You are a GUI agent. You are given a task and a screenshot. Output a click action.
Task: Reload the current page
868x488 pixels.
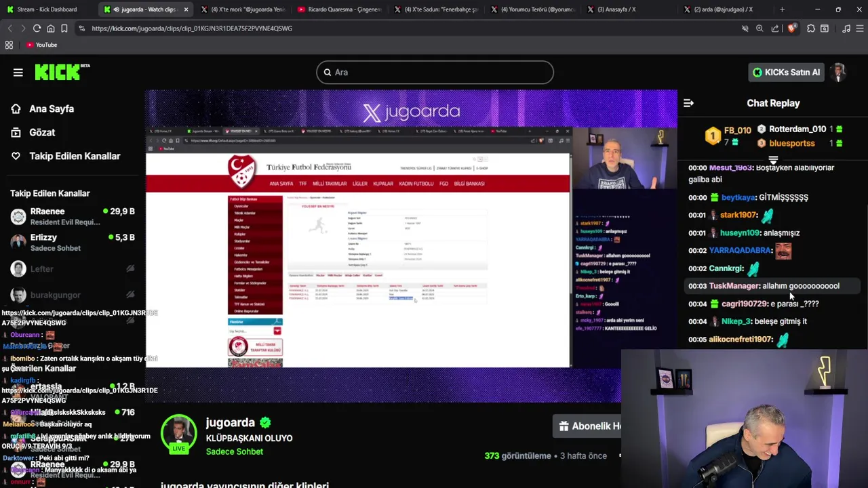tap(37, 28)
